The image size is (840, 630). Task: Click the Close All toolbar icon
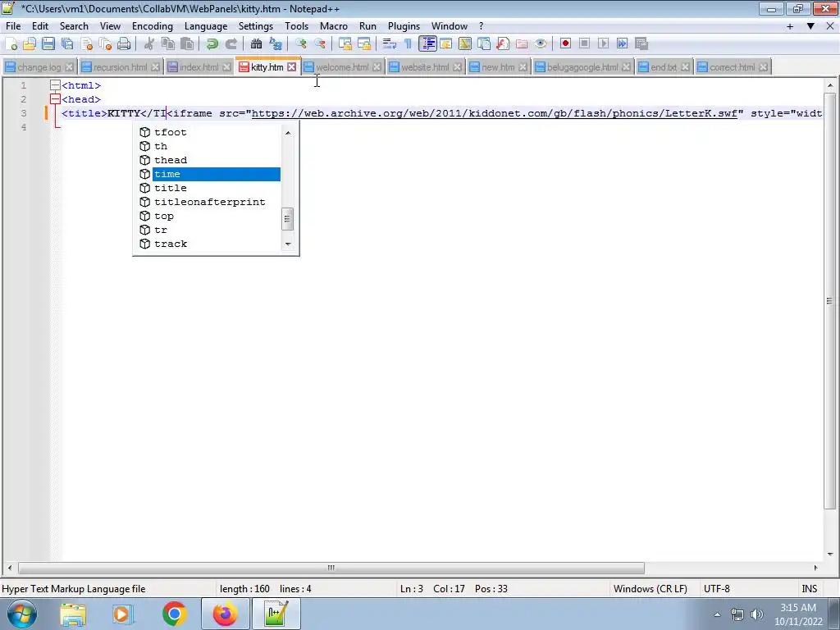pos(105,44)
